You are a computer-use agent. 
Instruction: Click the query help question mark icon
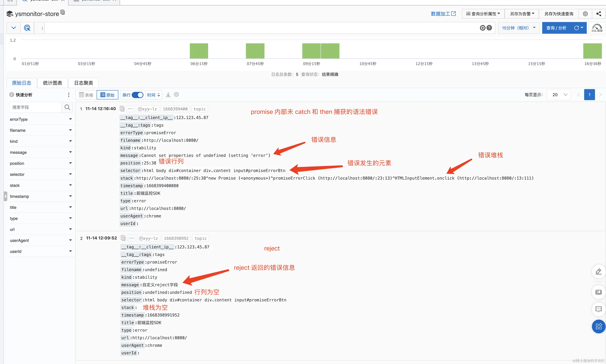489,28
